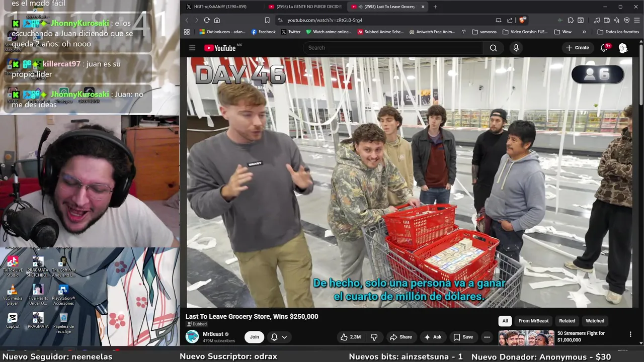Open a new browser tab
Screen dimensions: 644x362
(x=435, y=7)
